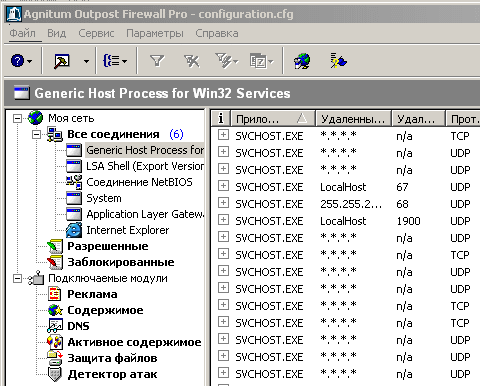Open the Параметры menu
The image size is (480, 386).
[x=155, y=33]
